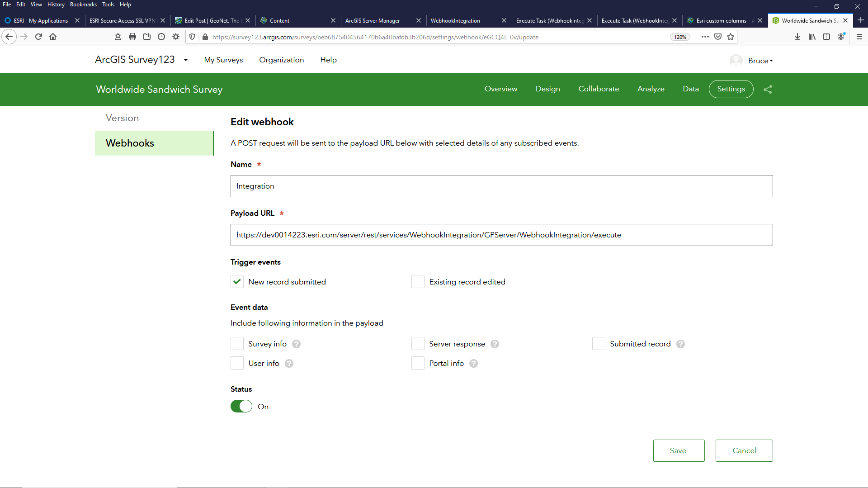Uncheck New record submitted trigger

tap(237, 281)
